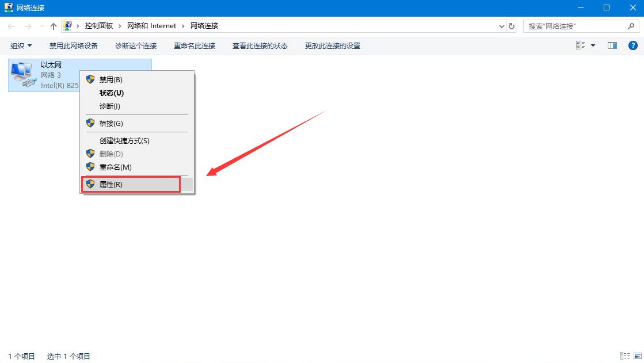Go up one folder level
The width and height of the screenshot is (644, 363).
pyautogui.click(x=53, y=26)
